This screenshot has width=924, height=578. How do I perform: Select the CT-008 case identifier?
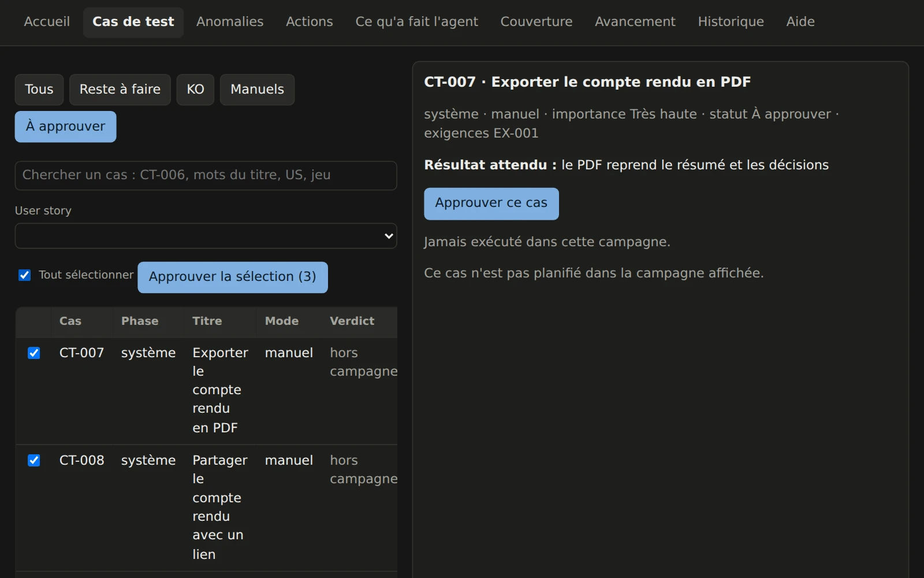pos(82,461)
